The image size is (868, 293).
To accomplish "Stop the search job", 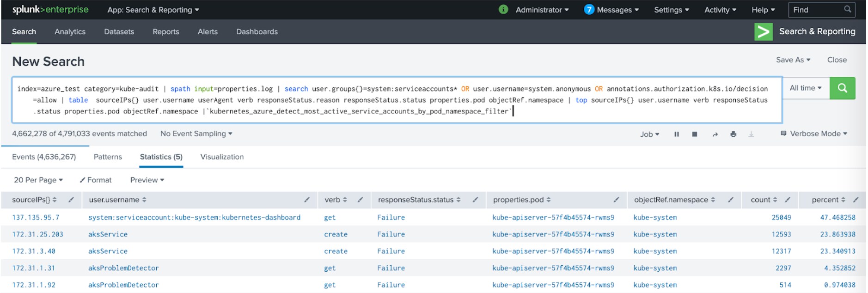I will [x=694, y=134].
